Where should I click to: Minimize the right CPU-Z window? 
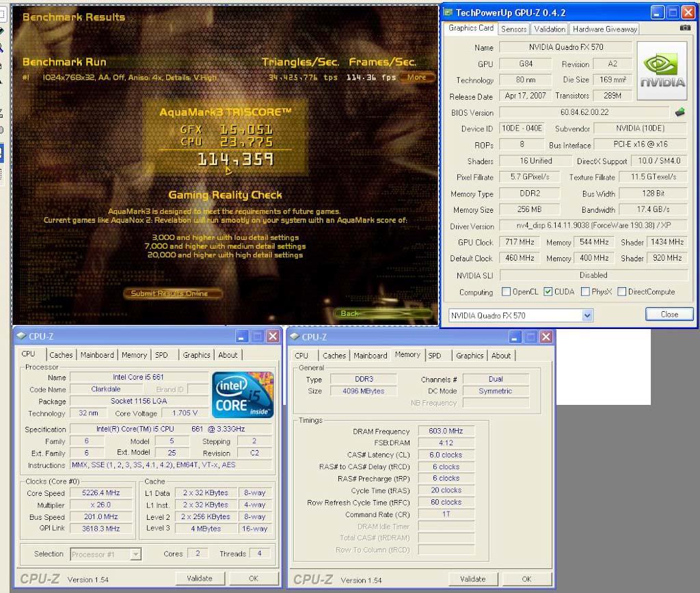point(515,337)
